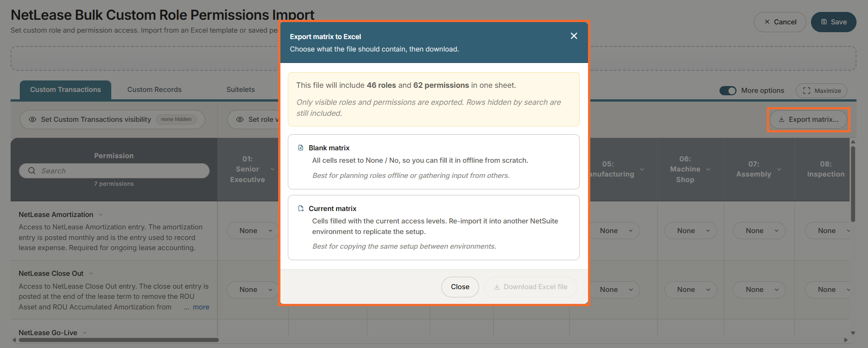The height and width of the screenshot is (348, 868).
Task: Open Machine Shop access dropdown for NetLease Amortization
Action: pyautogui.click(x=691, y=231)
